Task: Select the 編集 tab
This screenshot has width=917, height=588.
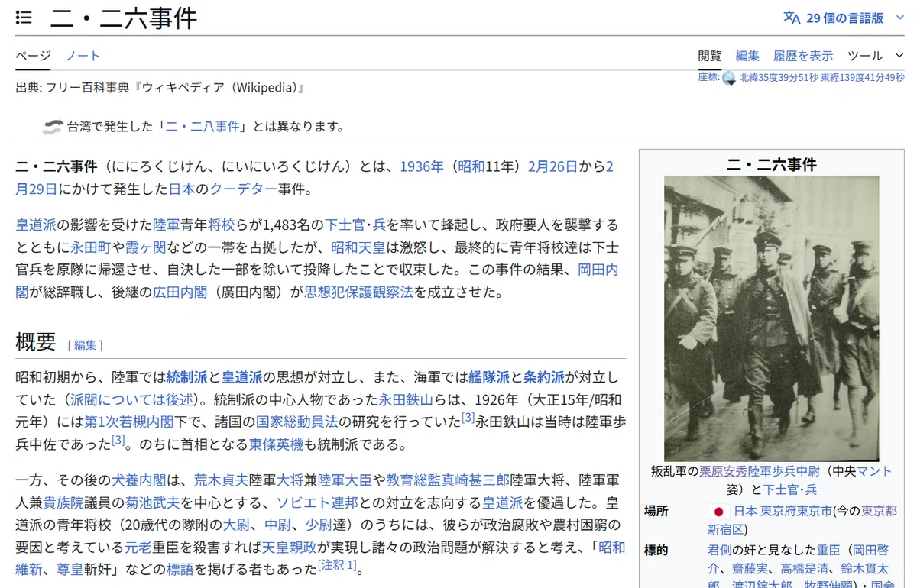Action: pos(747,56)
